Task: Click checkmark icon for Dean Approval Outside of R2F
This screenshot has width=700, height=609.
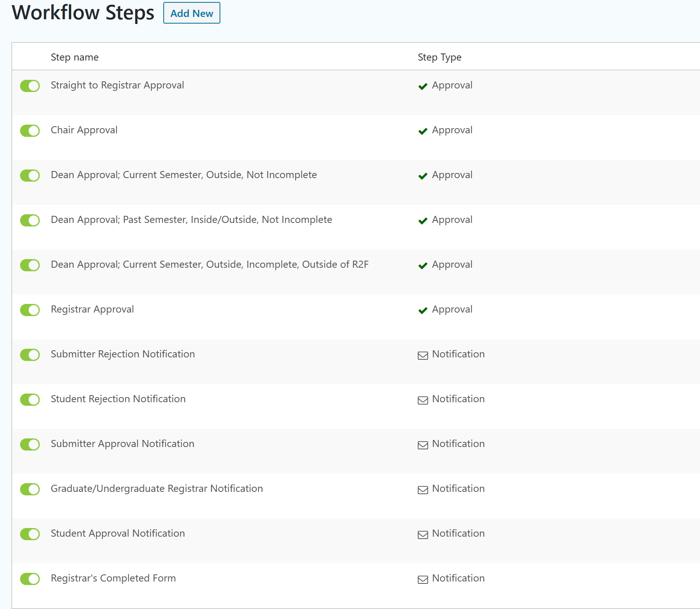Action: 423,266
